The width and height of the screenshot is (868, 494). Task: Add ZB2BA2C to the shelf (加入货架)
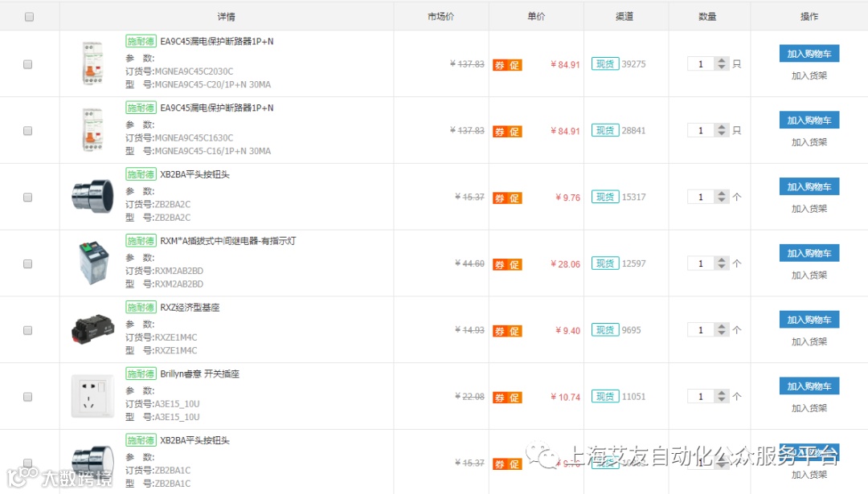[x=809, y=209]
